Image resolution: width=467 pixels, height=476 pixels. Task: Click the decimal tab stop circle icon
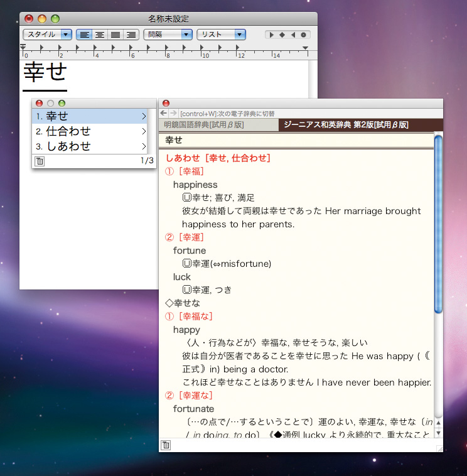click(x=304, y=35)
